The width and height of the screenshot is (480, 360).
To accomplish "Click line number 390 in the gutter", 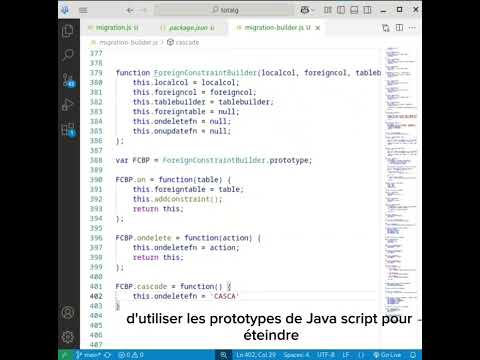I will pos(96,180).
